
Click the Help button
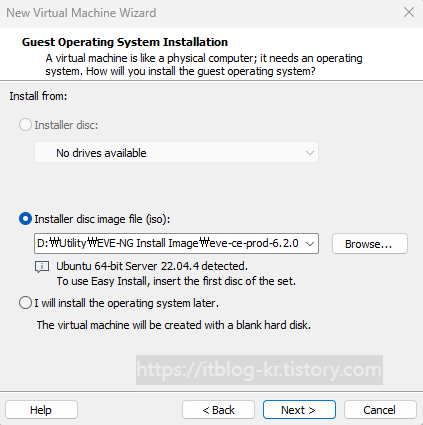pyautogui.click(x=41, y=410)
